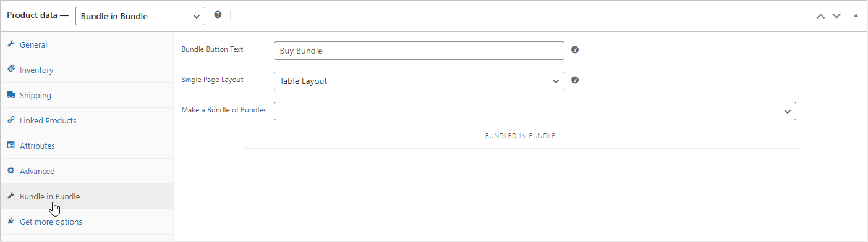Open the Bundle in Bundle product type dropdown
Viewport: 868px width, 242px height.
coord(140,16)
